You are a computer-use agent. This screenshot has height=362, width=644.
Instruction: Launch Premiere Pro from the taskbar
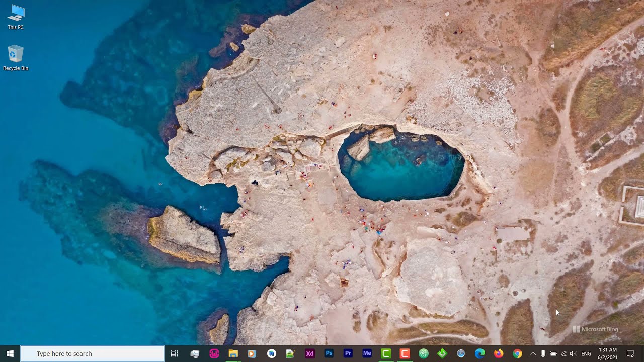click(x=348, y=353)
